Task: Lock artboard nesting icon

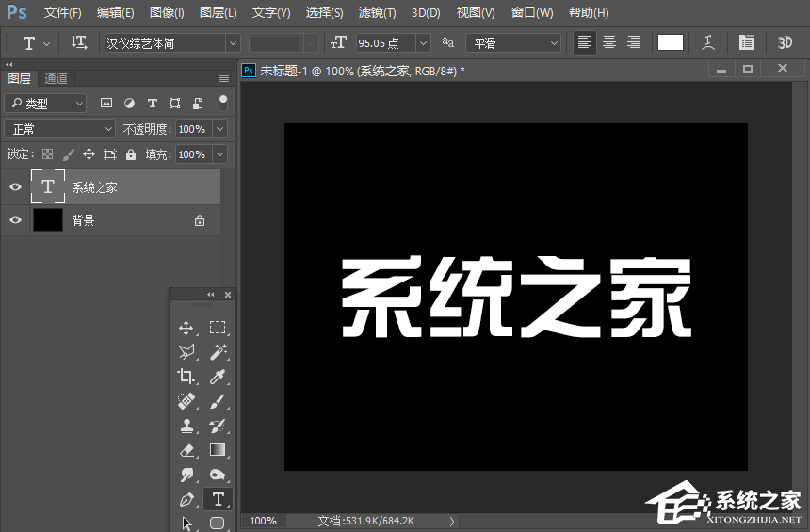Action: click(x=110, y=153)
